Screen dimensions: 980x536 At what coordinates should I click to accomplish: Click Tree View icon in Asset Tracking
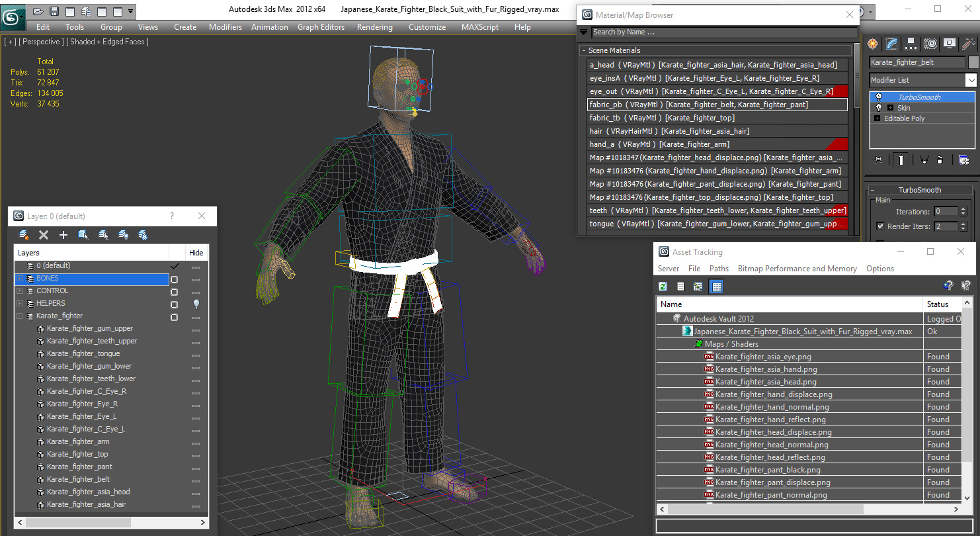[698, 287]
